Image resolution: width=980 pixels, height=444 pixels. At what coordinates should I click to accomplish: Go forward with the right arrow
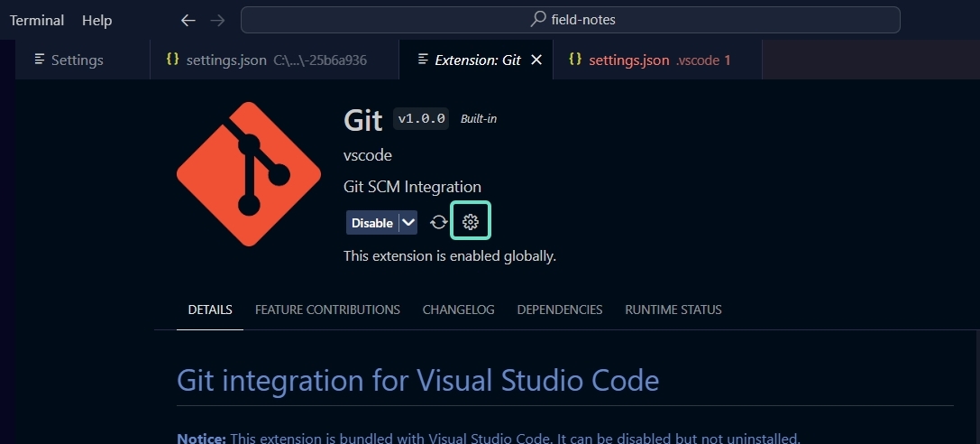(x=217, y=20)
